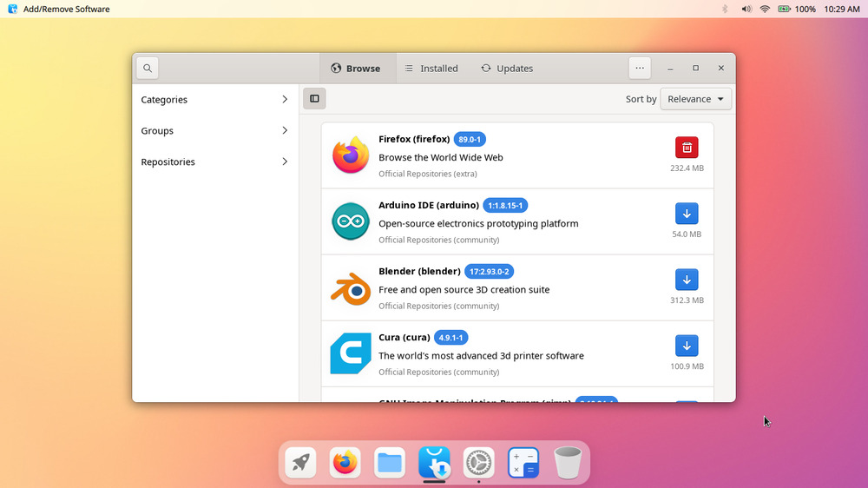
Task: Select Cura size label 100.9 MB
Action: click(687, 366)
